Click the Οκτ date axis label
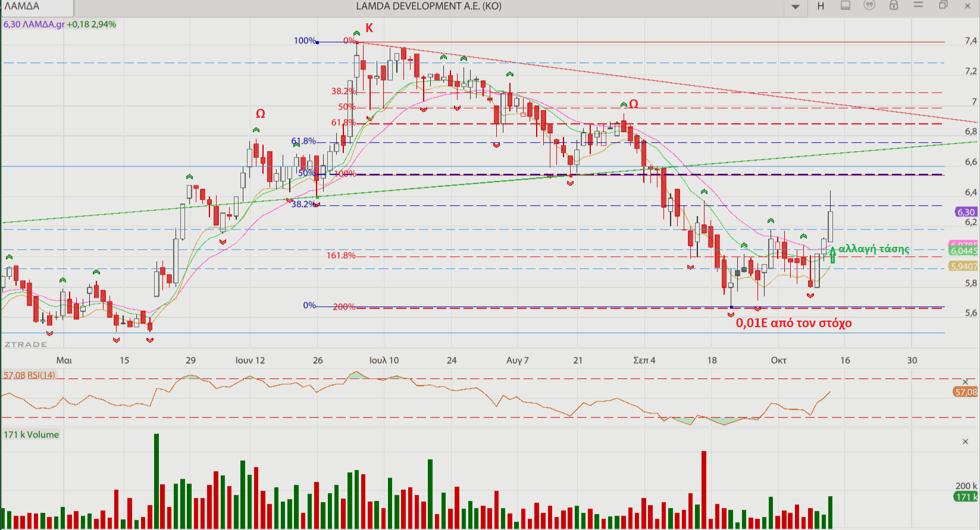The height and width of the screenshot is (530, 980). 779,360
